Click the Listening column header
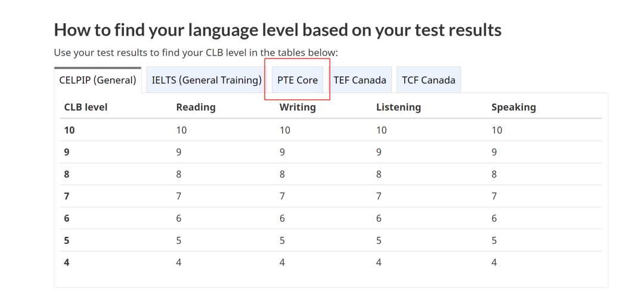This screenshot has height=306, width=644. (398, 107)
